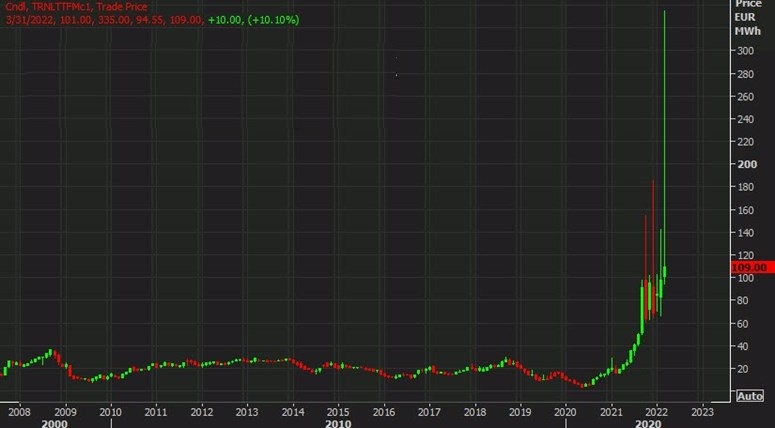Image resolution: width=775 pixels, height=428 pixels.
Task: Click the 2023 year label on time axis
Action: point(702,412)
